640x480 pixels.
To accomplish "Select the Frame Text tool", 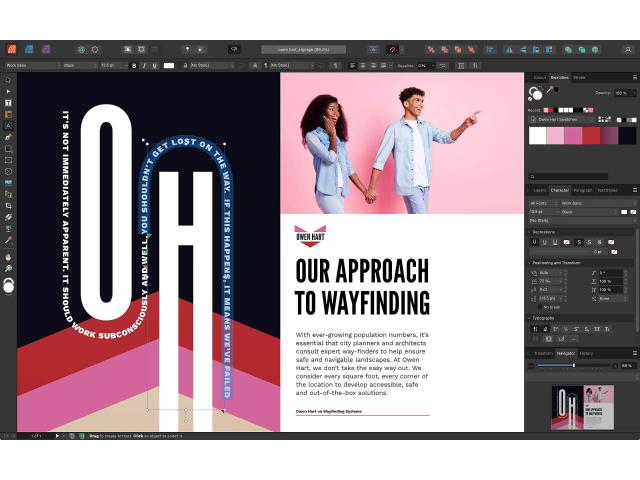I will tap(8, 103).
